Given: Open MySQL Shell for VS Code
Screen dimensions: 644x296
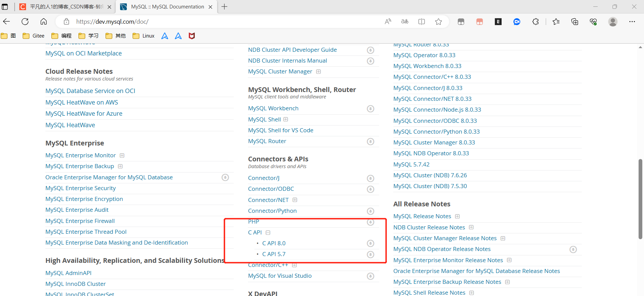Looking at the screenshot, I should click(281, 130).
